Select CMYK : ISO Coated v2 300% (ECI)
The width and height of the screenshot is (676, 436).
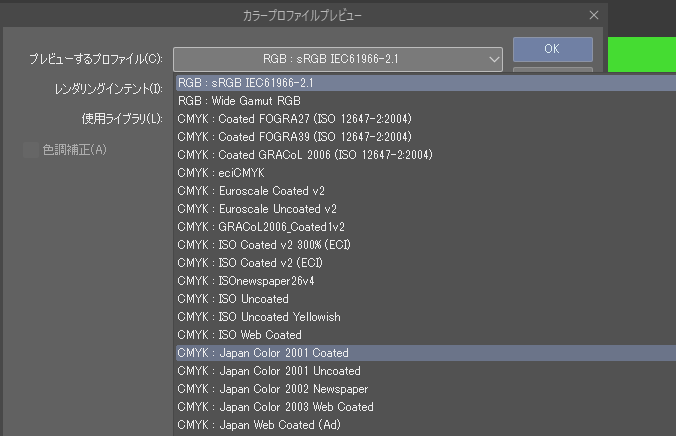click(x=263, y=245)
